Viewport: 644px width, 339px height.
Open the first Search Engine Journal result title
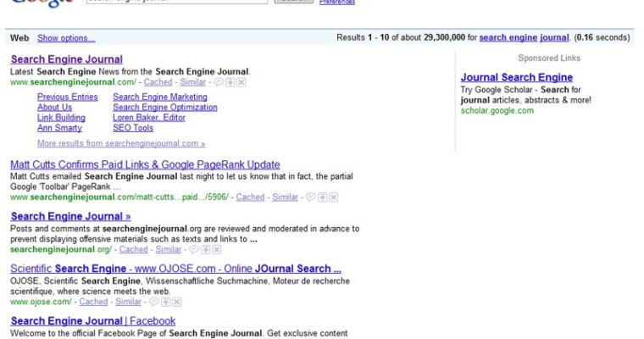pos(67,59)
